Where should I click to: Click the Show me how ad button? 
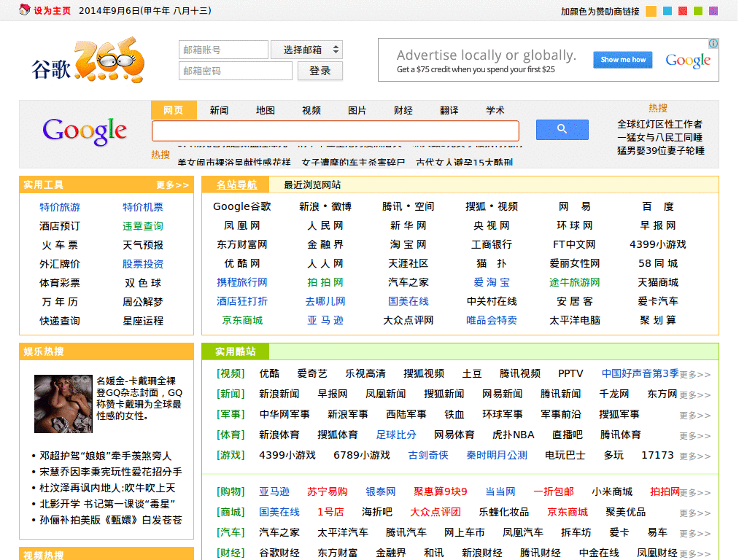click(623, 60)
